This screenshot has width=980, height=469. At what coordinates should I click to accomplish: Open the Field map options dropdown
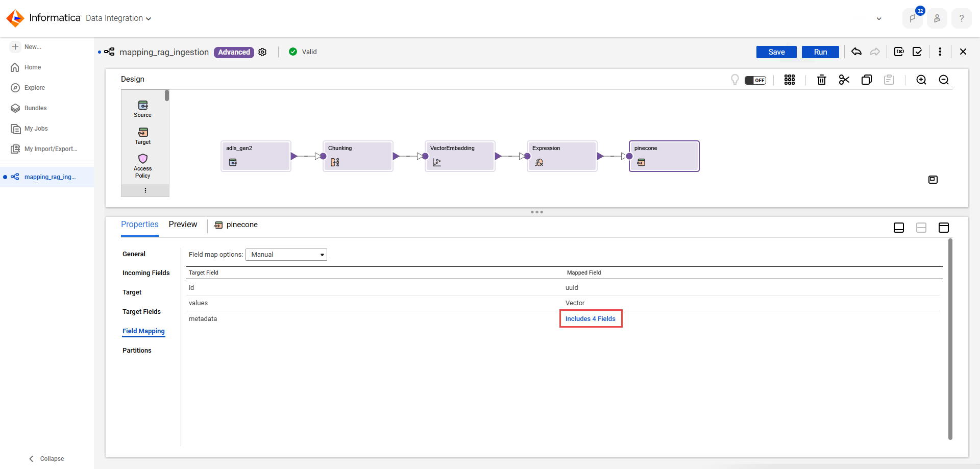pos(286,255)
